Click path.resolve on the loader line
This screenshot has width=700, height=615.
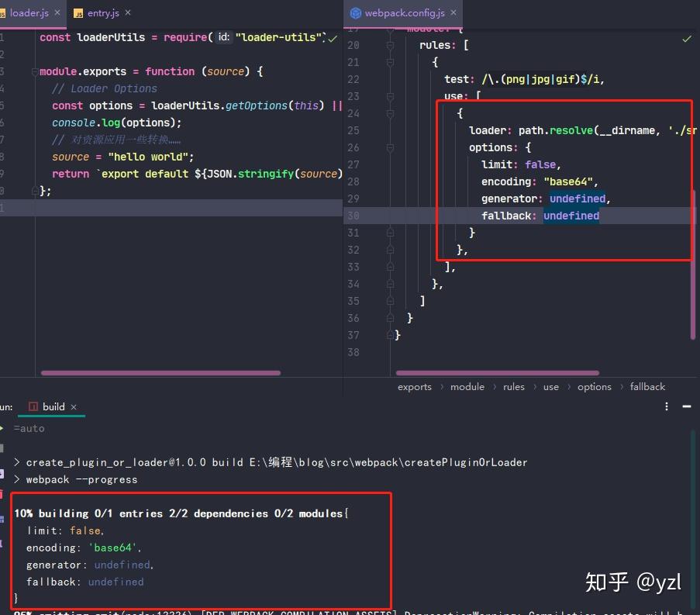click(x=555, y=131)
